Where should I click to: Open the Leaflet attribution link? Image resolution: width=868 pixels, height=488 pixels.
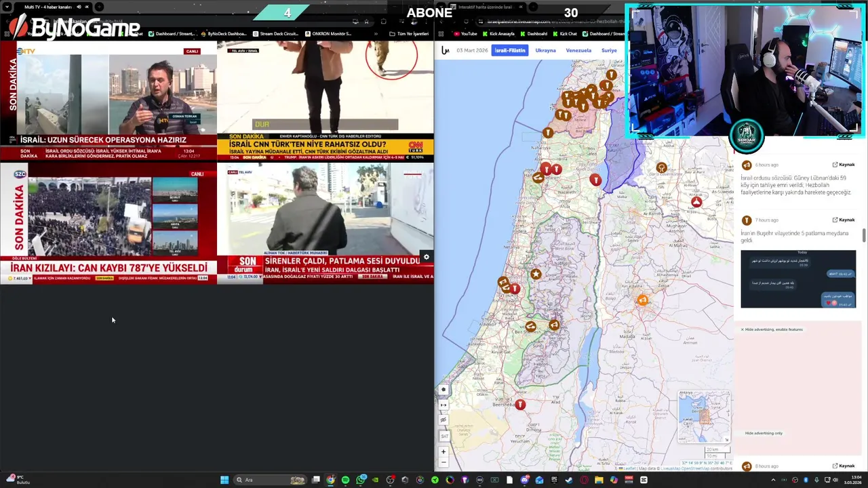tap(629, 468)
